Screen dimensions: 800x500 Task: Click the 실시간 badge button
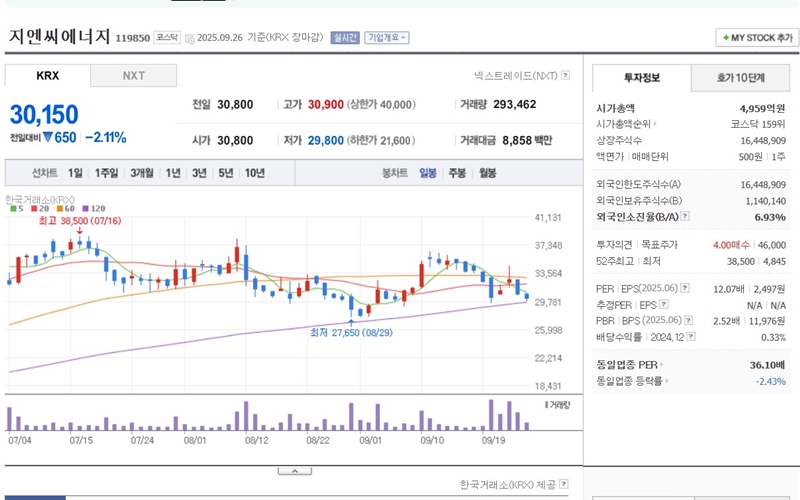[345, 38]
